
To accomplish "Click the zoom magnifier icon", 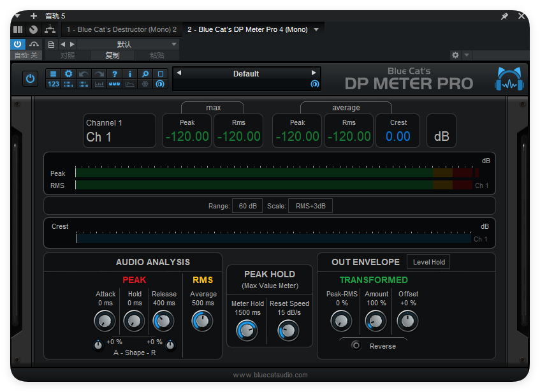I will [145, 74].
